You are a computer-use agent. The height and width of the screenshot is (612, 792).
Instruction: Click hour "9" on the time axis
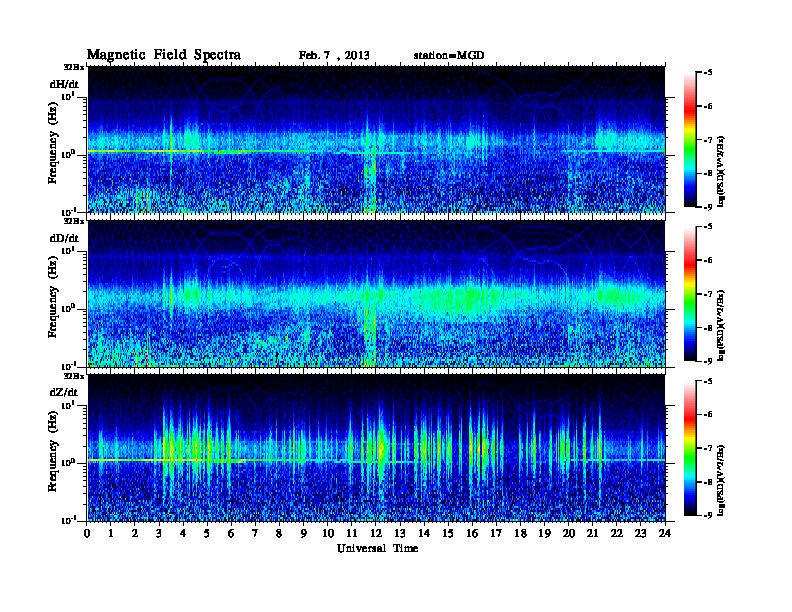304,534
